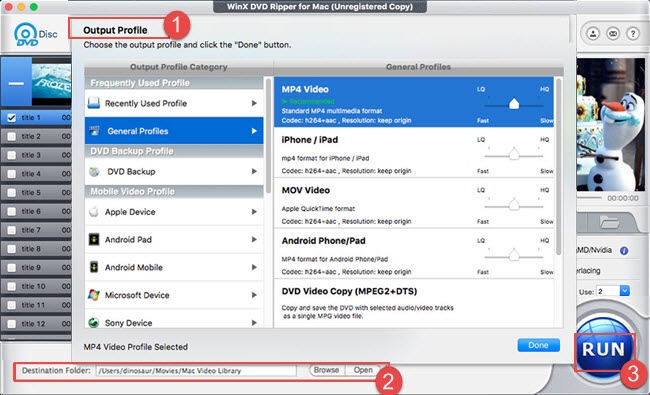Screen dimensions: 650x395
Task: Click the Browse button
Action: pos(326,370)
